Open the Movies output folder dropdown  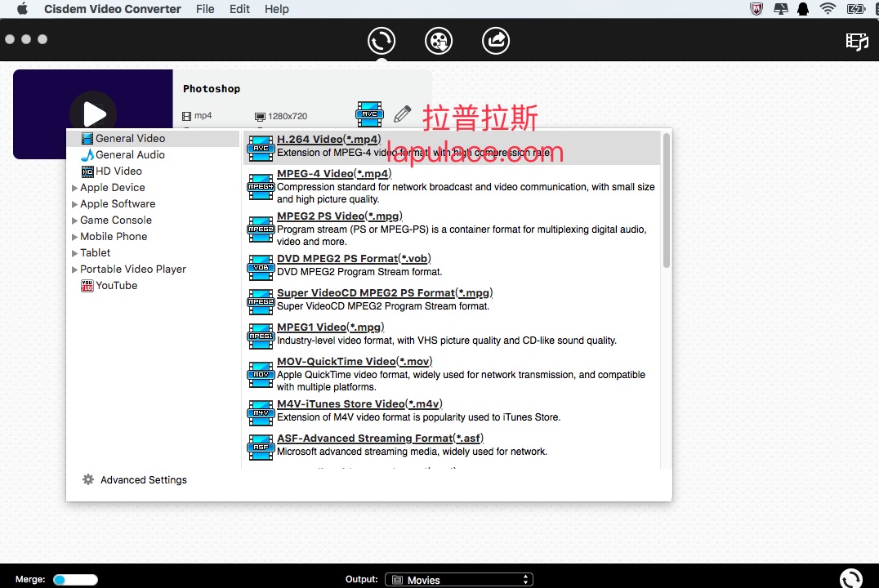click(x=458, y=580)
